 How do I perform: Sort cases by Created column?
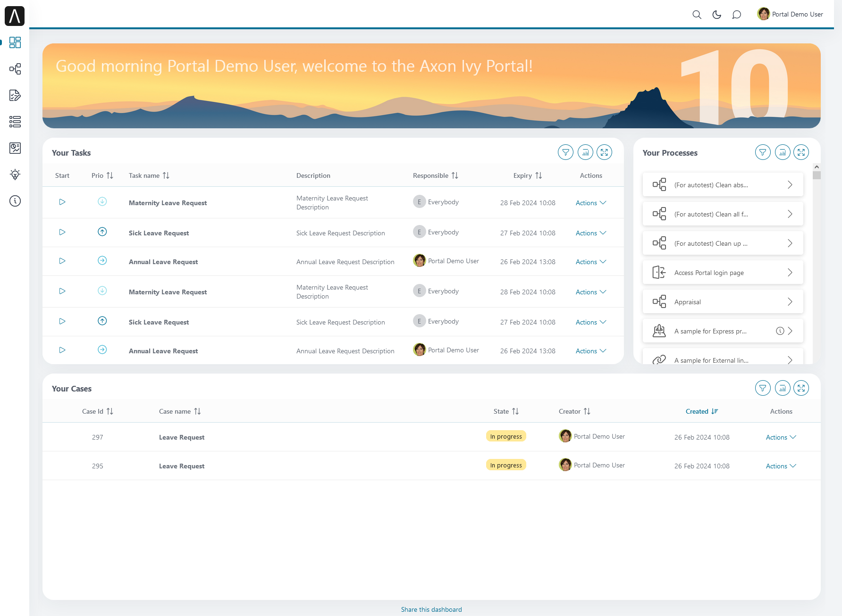tap(715, 411)
